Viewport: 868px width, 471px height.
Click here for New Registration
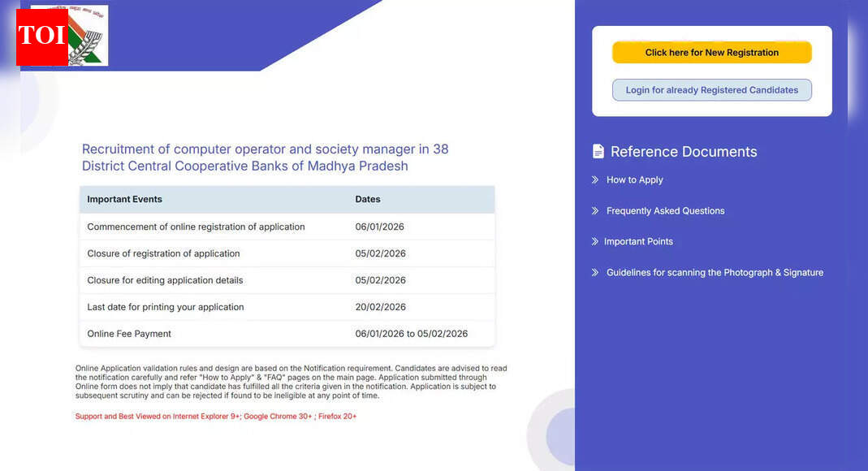pos(712,52)
